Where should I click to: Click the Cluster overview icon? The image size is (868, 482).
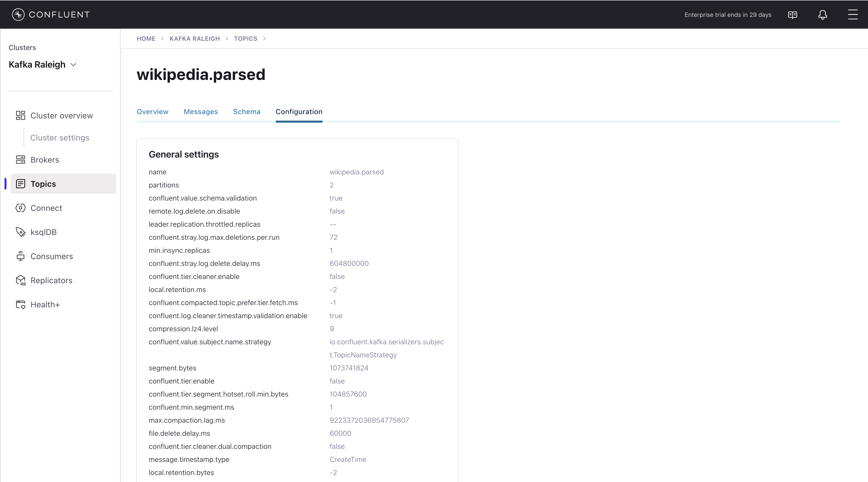pos(21,116)
